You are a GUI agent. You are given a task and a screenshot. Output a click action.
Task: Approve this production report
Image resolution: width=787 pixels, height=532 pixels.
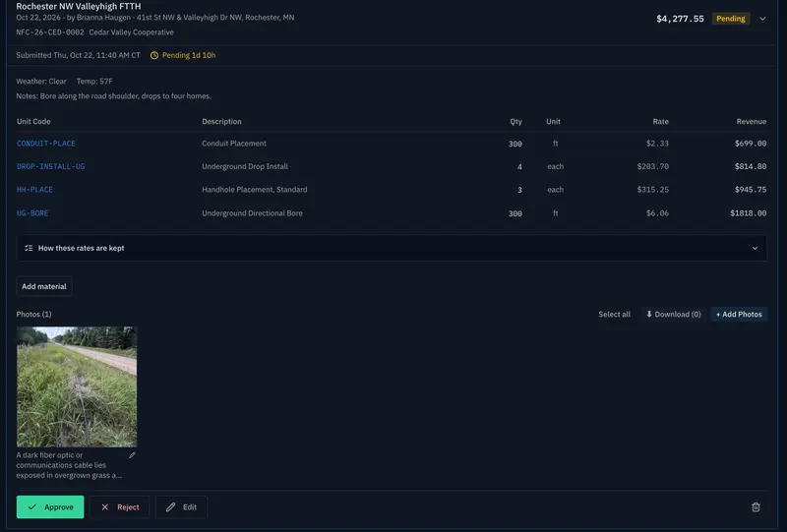point(50,506)
